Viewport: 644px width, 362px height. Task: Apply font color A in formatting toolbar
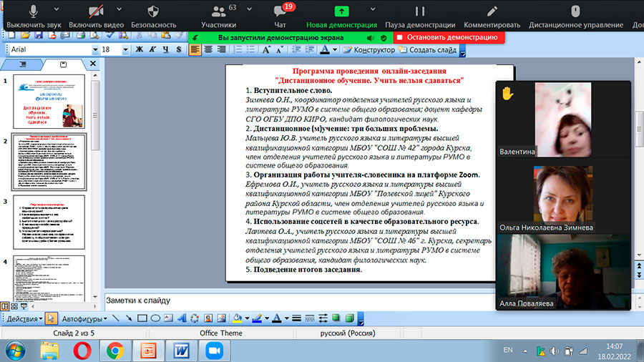tap(325, 49)
